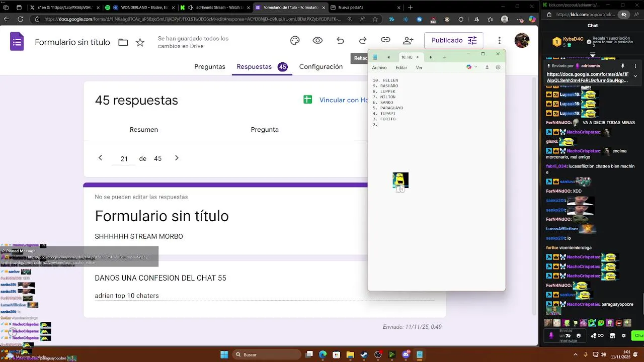The height and width of the screenshot is (362, 644).
Task: Open the Editar menu in Notepad
Action: [401, 67]
